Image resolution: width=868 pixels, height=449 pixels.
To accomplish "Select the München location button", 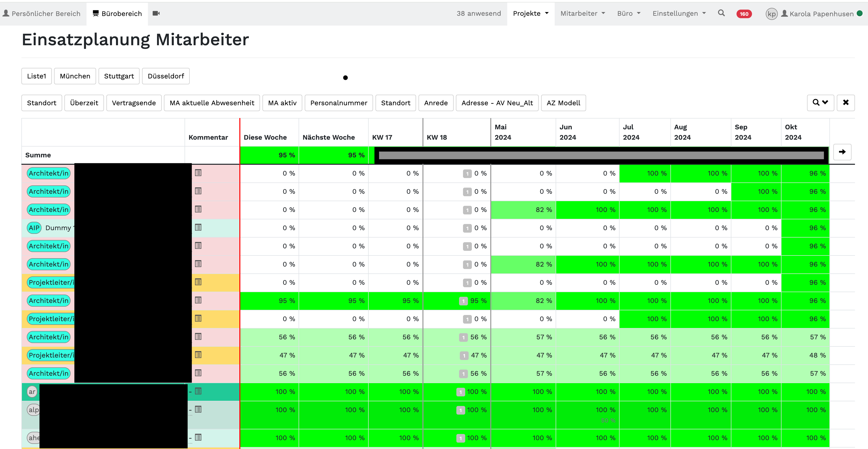I will 75,76.
